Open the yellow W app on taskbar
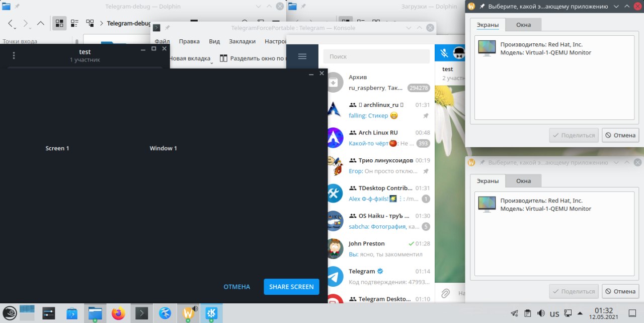 coord(189,313)
